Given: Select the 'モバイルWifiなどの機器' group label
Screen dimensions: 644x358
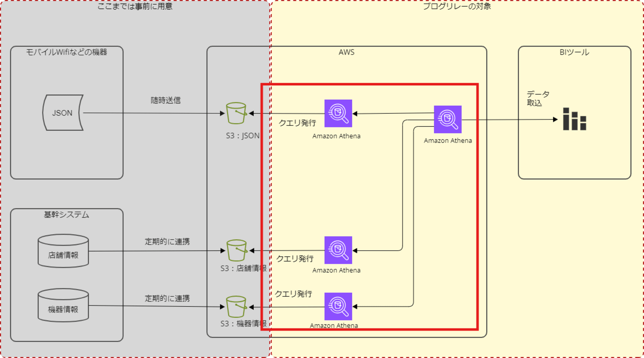Looking at the screenshot, I should pyautogui.click(x=66, y=52).
